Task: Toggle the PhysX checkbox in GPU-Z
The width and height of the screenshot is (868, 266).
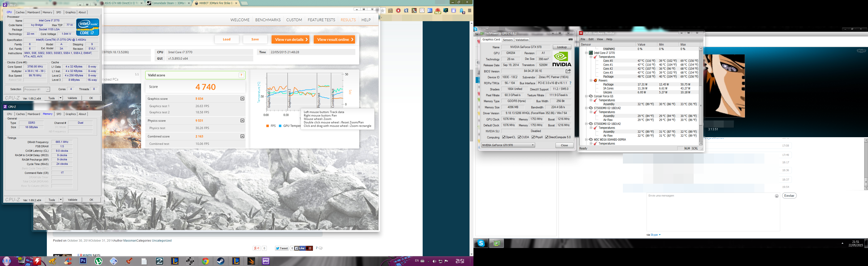Action: coord(533,137)
